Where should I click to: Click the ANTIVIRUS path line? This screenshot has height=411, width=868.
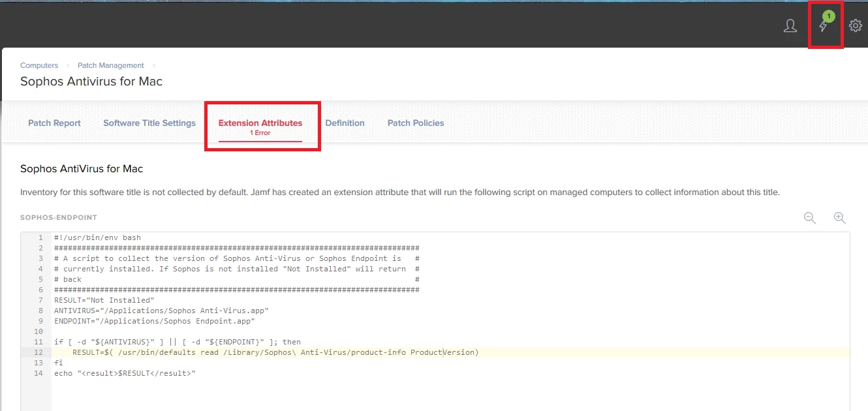(x=161, y=311)
